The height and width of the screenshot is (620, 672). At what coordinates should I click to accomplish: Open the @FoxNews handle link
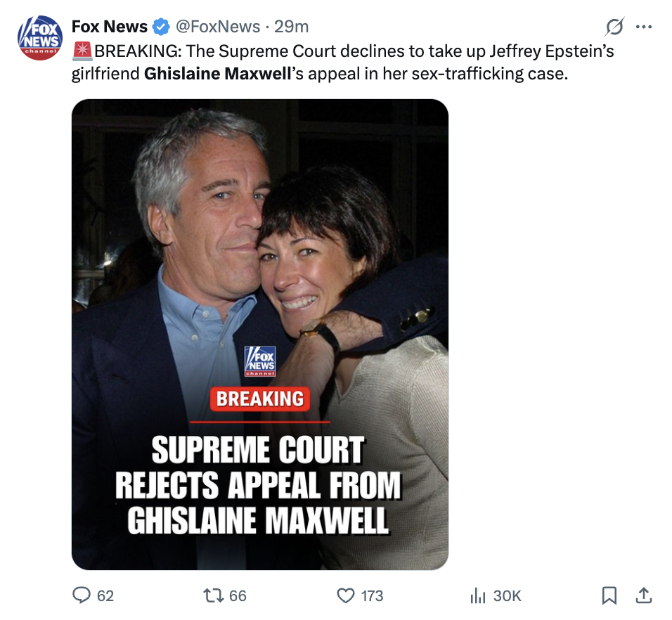(x=217, y=27)
